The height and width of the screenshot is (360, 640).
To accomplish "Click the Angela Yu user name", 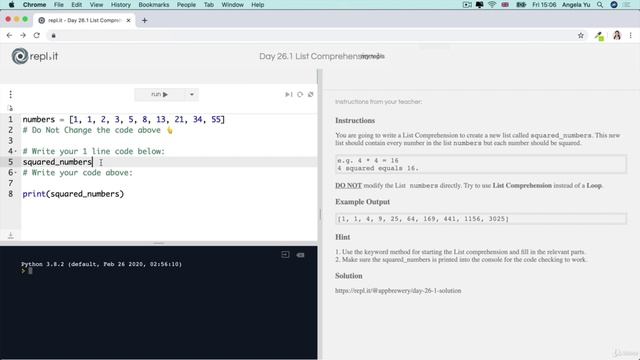I will click(x=576, y=5).
